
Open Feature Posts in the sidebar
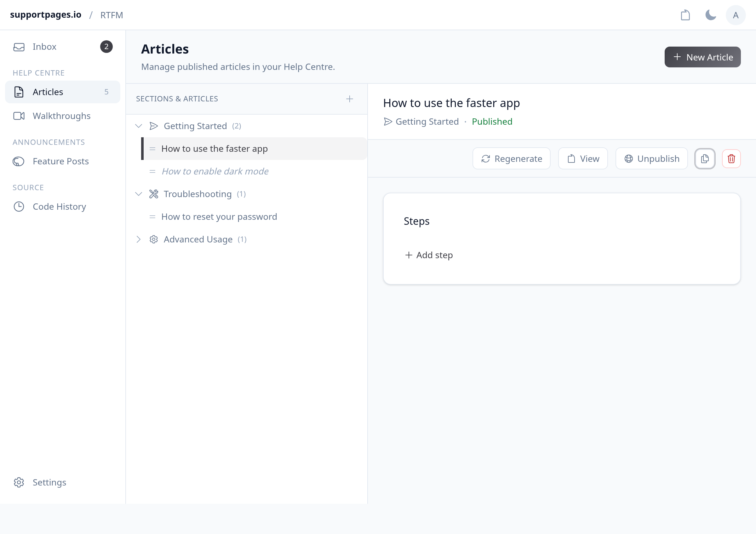(x=63, y=161)
